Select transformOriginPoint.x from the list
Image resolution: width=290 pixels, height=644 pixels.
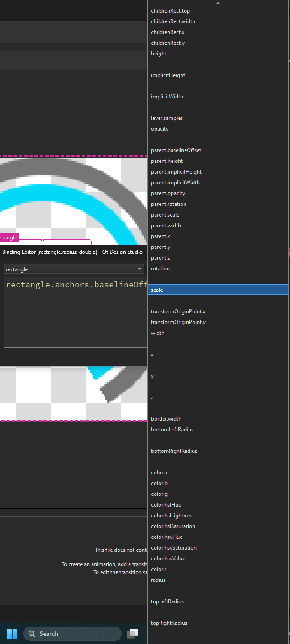(178, 311)
